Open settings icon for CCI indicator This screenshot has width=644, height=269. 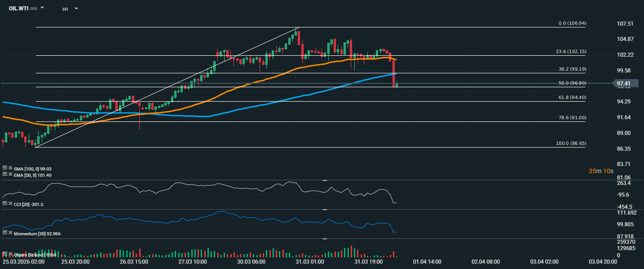[x=5, y=204]
